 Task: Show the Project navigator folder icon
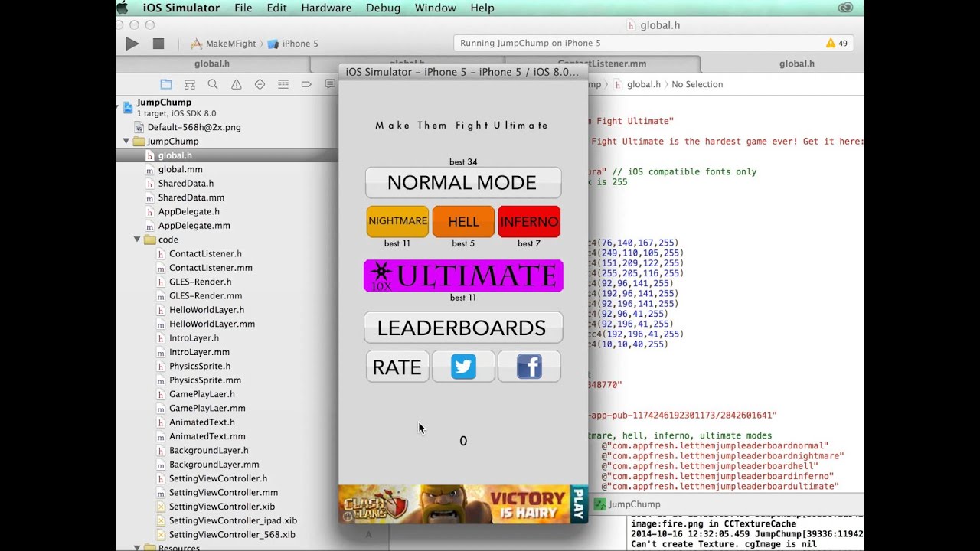click(x=166, y=84)
